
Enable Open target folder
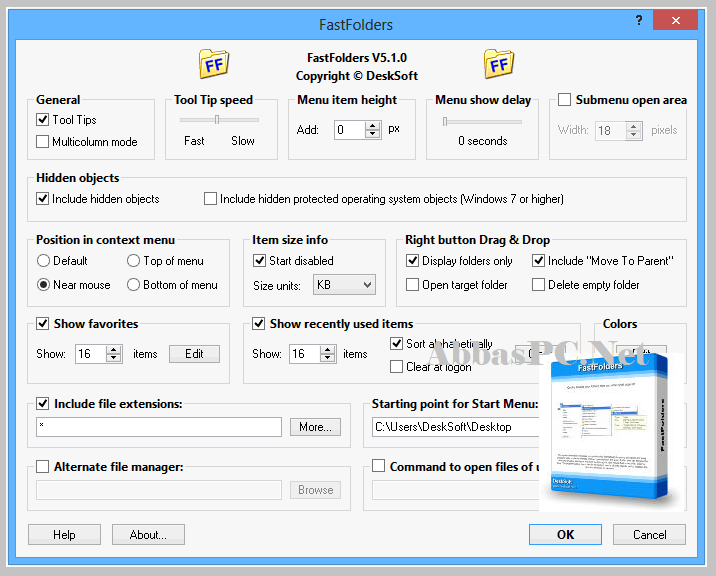point(412,285)
